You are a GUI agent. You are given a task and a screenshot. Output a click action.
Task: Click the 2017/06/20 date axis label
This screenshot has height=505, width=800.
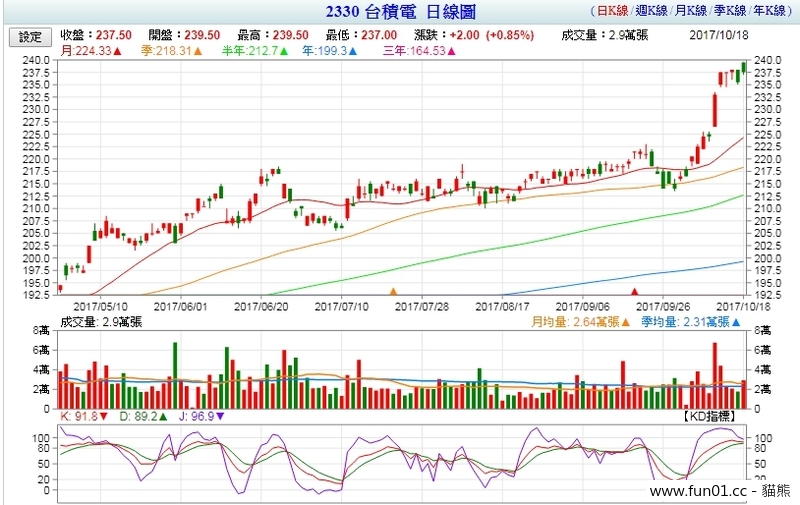click(261, 307)
